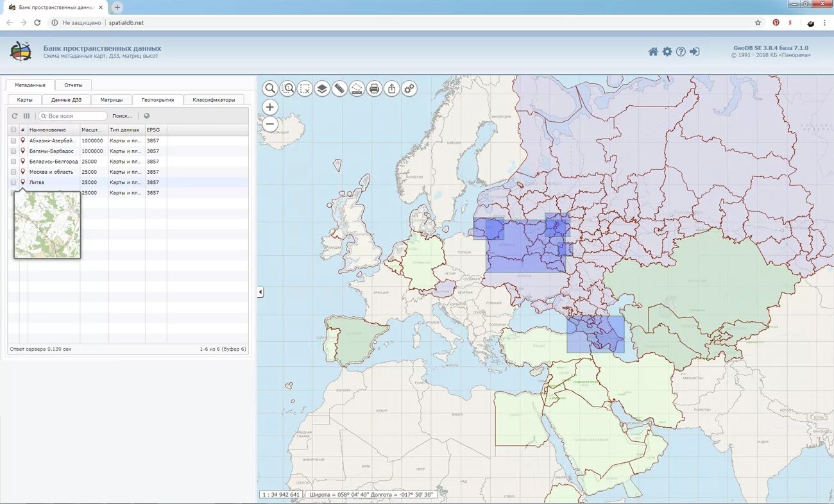Toggle select-all checkbox in table header

tap(13, 130)
